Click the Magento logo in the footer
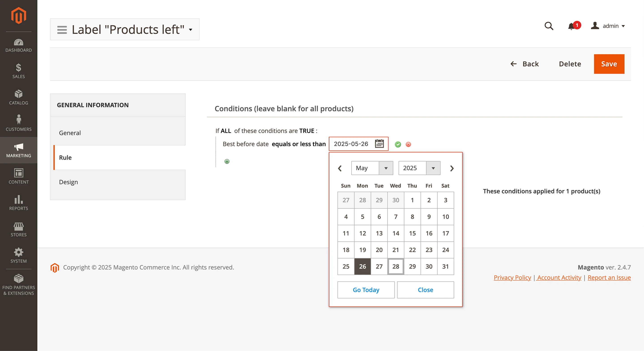The image size is (644, 351). 55,268
